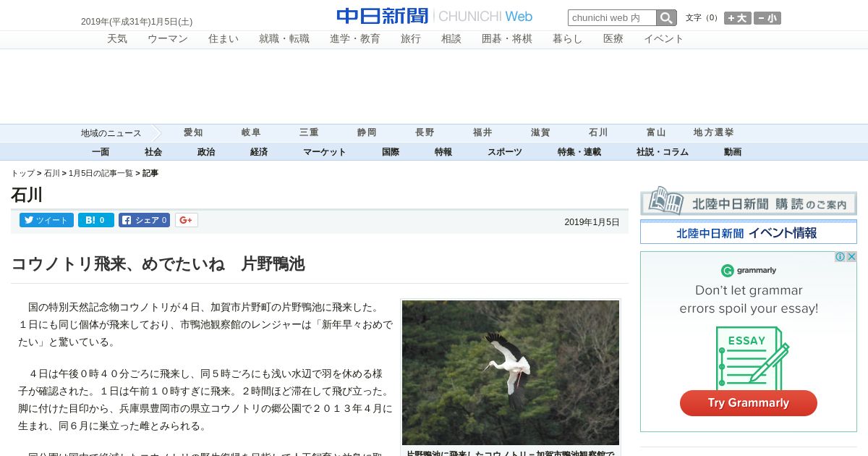Open the 住まい menu item
Screen dimensions: 868x456
(224, 39)
